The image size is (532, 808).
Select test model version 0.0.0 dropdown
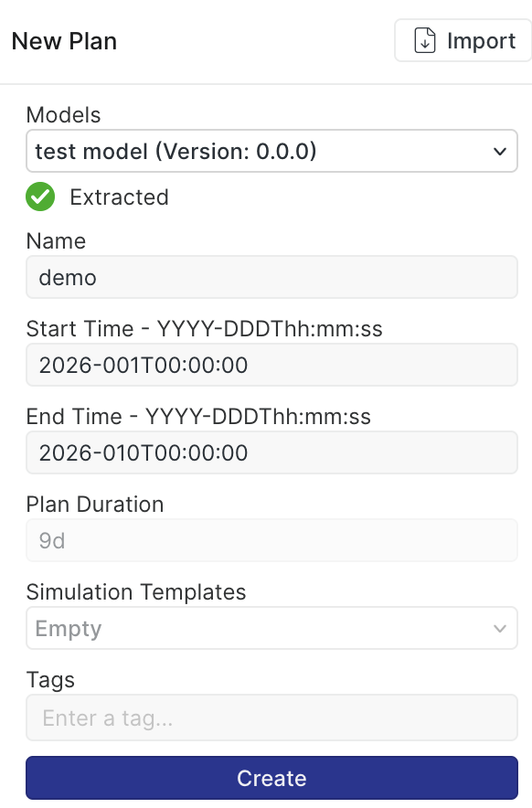coord(271,151)
